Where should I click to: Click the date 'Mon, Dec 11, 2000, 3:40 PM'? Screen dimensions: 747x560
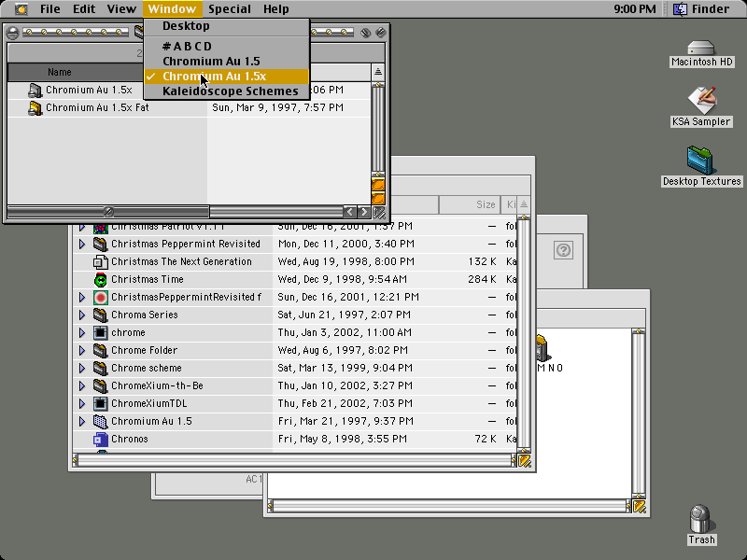click(x=345, y=245)
